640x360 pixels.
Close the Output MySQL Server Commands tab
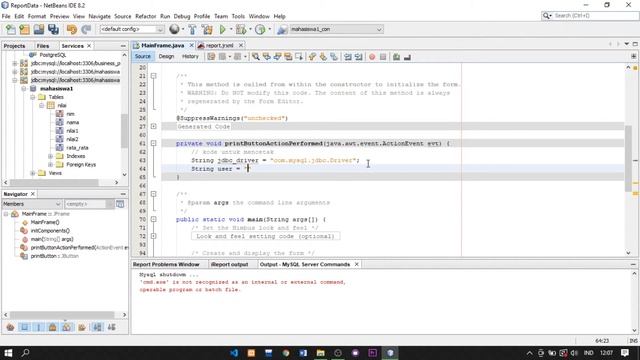tap(356, 264)
